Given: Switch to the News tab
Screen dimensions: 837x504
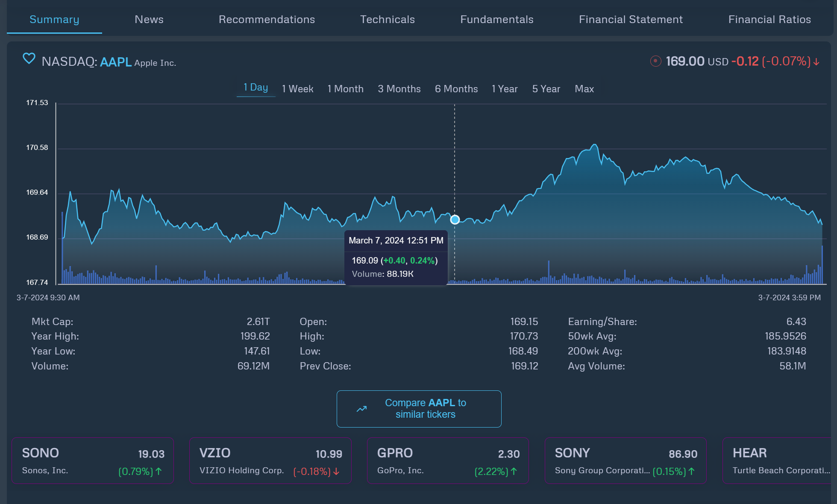Looking at the screenshot, I should 149,20.
